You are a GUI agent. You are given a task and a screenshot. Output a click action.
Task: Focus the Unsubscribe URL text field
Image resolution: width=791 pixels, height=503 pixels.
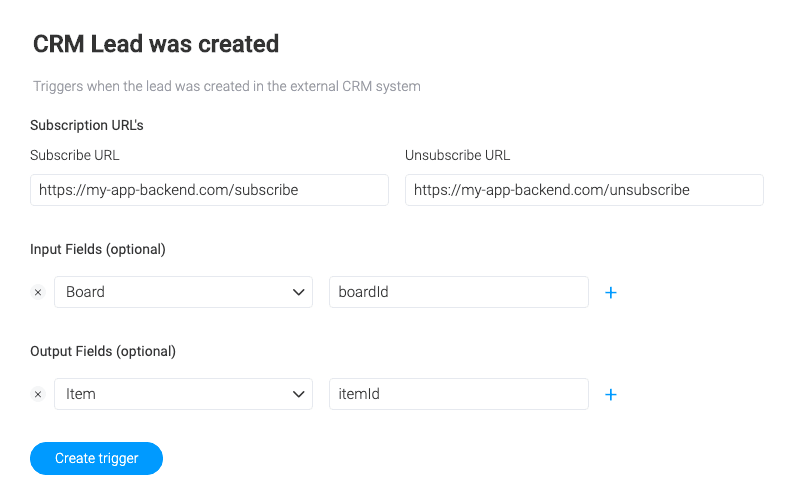point(584,190)
